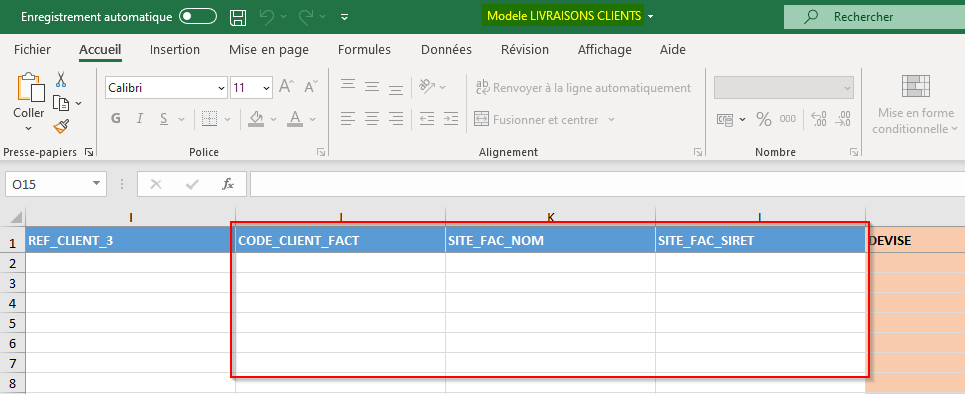Screen dimensions: 965x394
Task: Open the font size 11 dropdown
Action: [x=266, y=88]
